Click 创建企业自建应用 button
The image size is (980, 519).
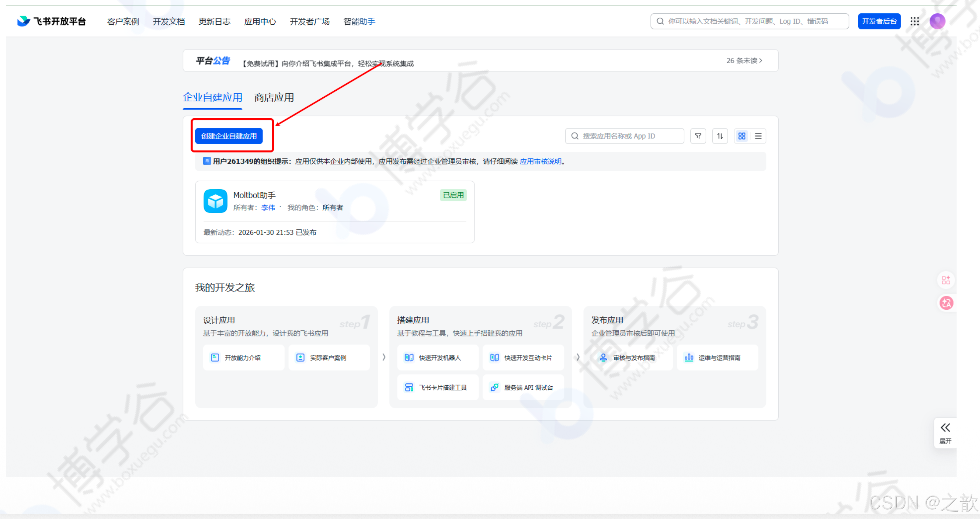pyautogui.click(x=229, y=136)
